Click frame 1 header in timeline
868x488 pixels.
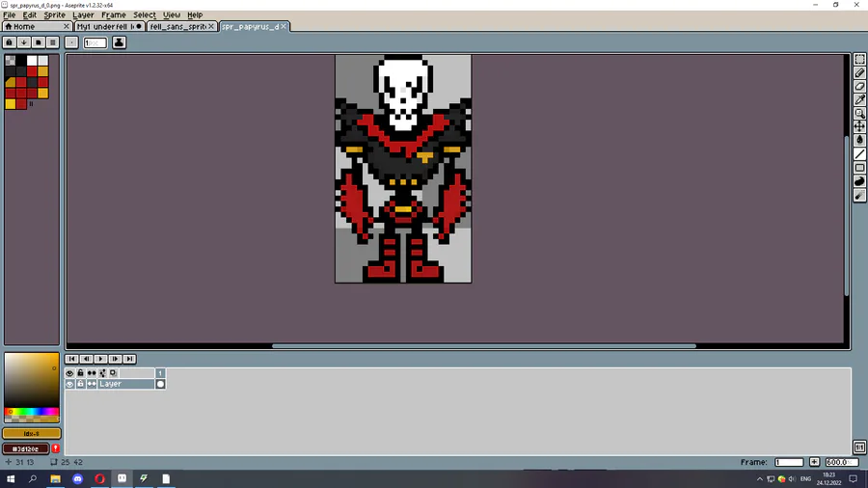click(160, 373)
